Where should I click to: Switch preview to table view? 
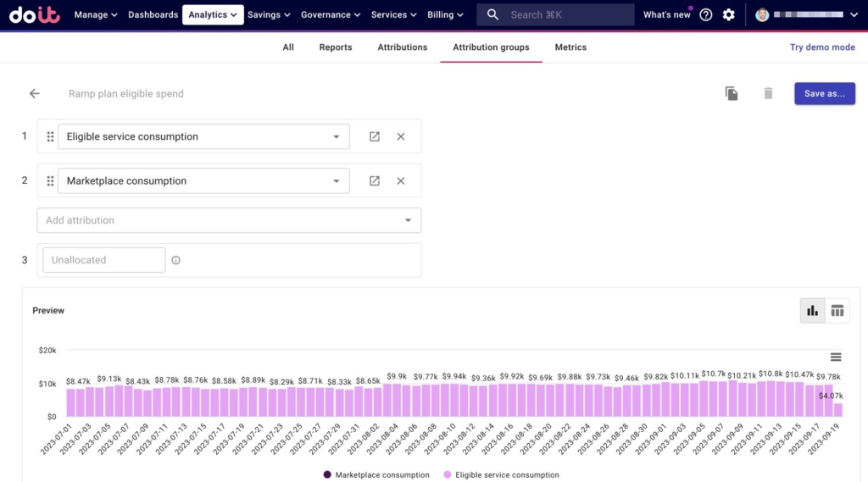(x=837, y=311)
